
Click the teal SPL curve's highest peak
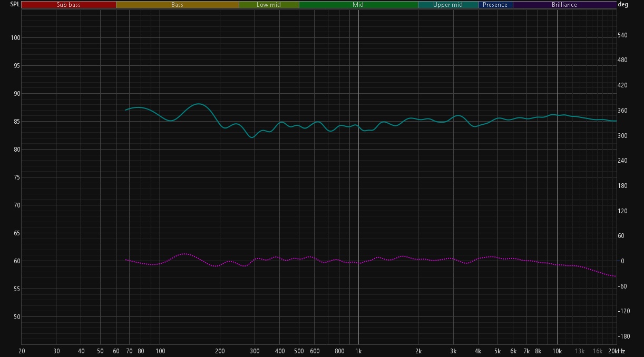(x=198, y=104)
